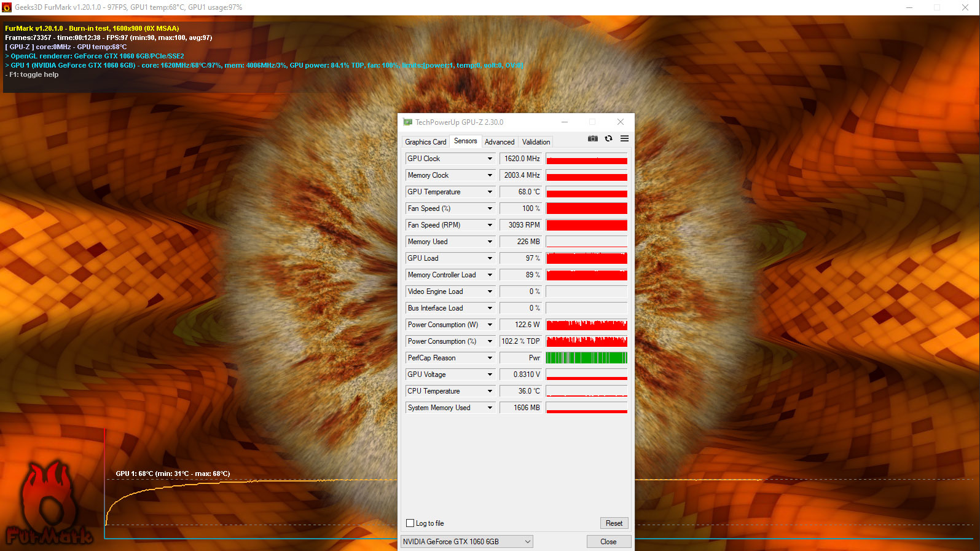
Task: Expand the GPU Load dropdown
Action: coord(490,258)
